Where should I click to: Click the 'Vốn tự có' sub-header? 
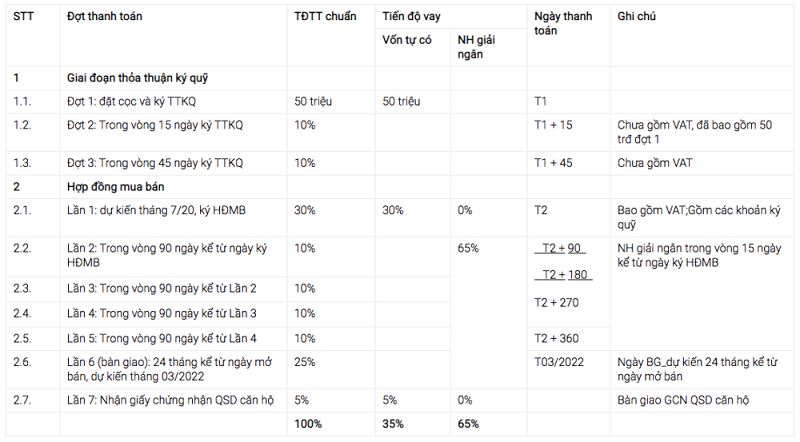tap(407, 40)
